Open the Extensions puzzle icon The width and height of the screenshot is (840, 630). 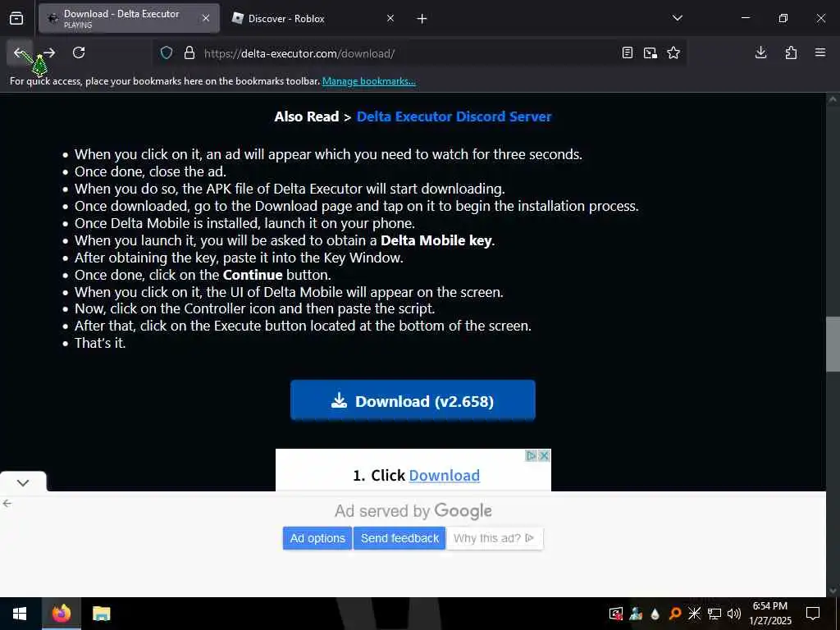coord(791,52)
